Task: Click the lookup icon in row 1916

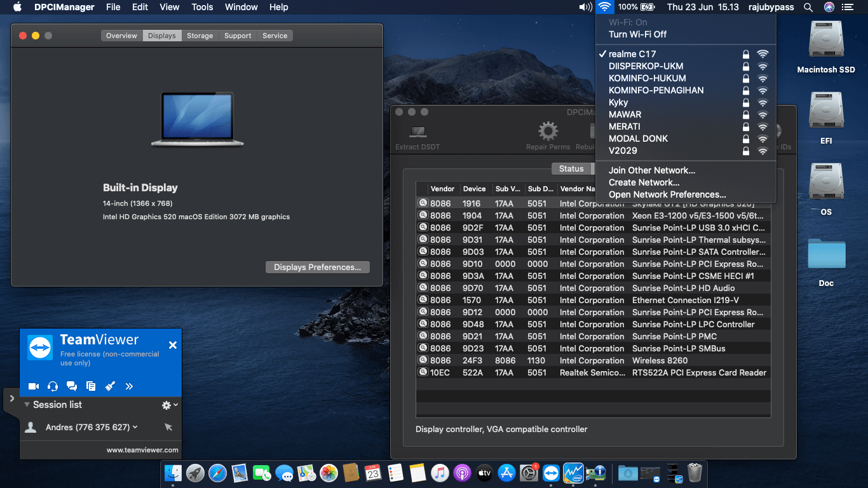Action: (423, 203)
